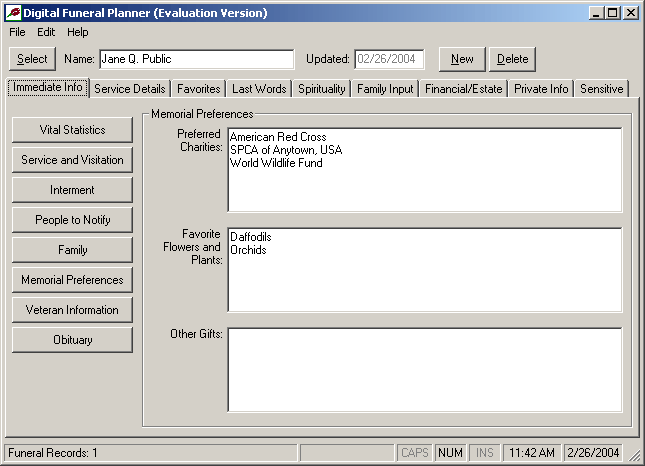
Task: Click the 'Orchids' entry
Action: pos(248,250)
